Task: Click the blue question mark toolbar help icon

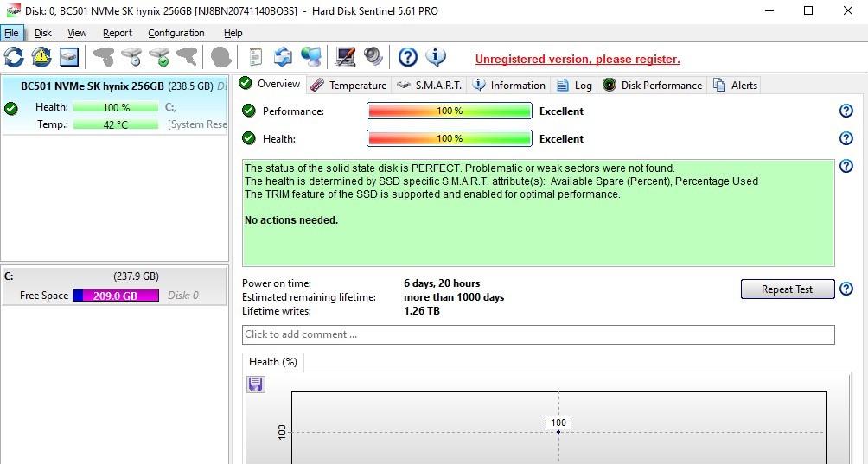Action: pos(408,56)
